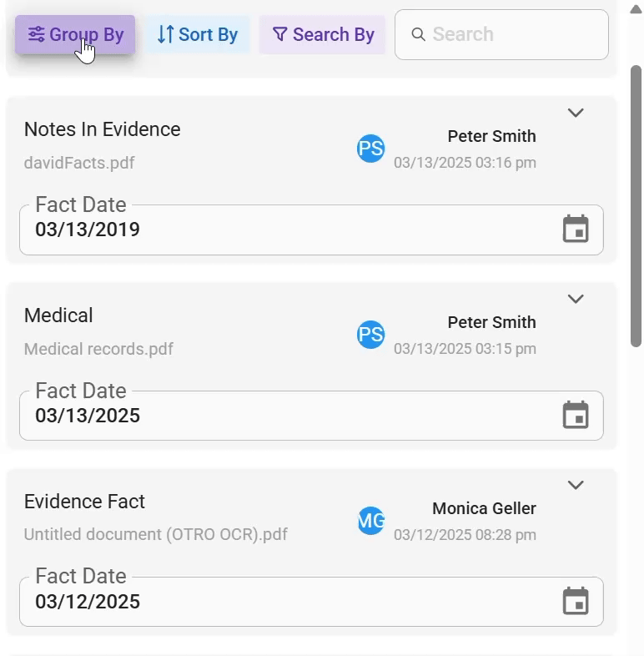
Task: Open calendar picker for 03/12/2025 date
Action: coord(576,601)
